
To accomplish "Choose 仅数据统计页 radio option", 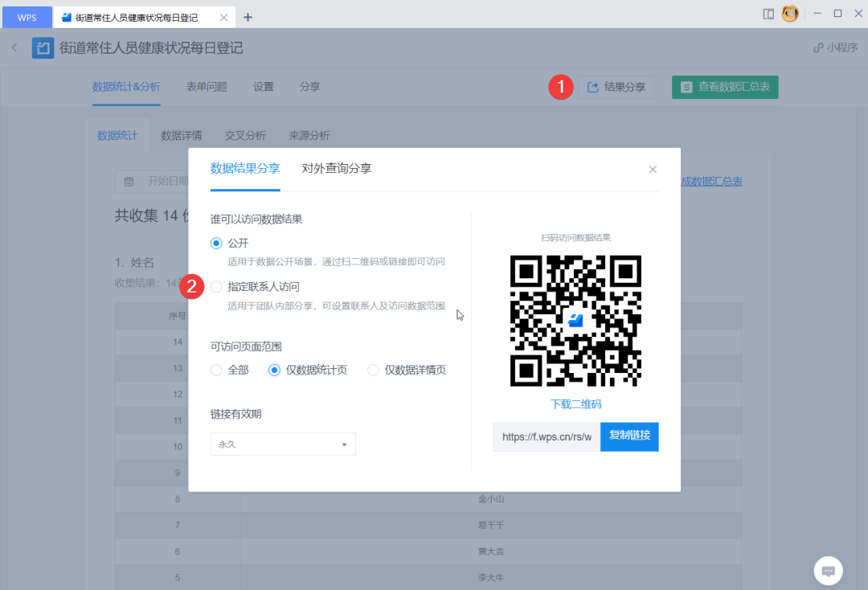I will pyautogui.click(x=274, y=371).
